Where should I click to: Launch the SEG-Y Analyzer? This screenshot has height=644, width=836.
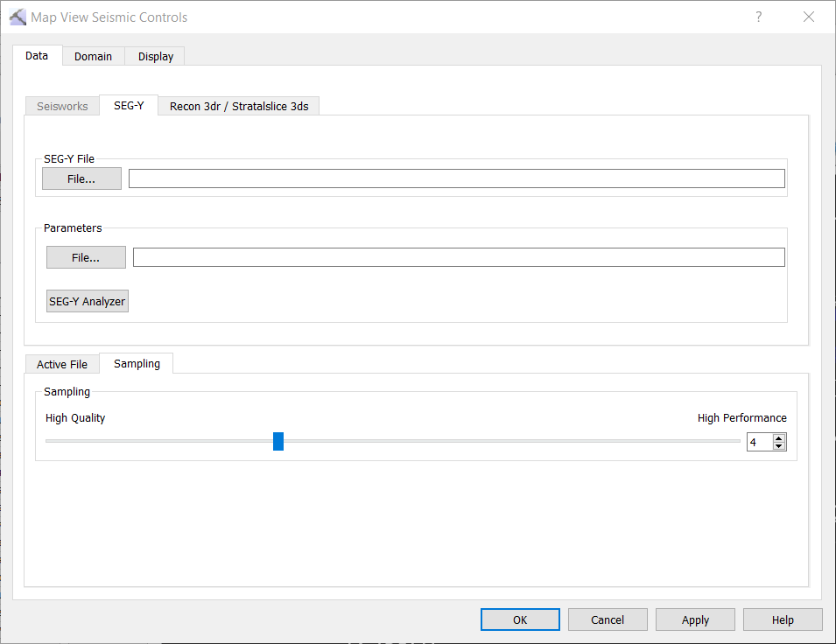[88, 301]
